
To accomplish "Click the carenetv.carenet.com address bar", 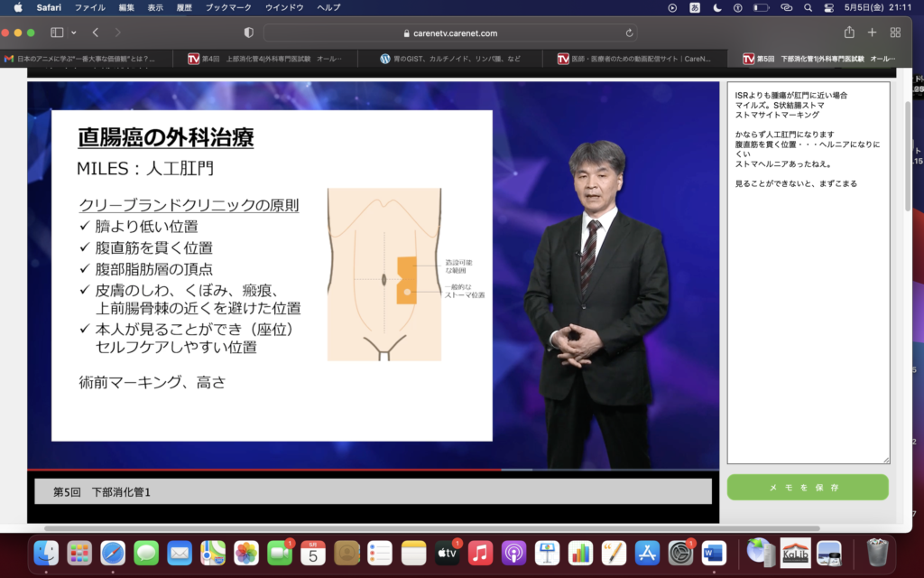I will (451, 33).
